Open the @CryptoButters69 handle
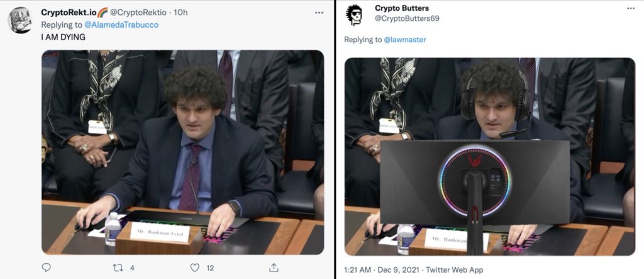Viewport: 644px width, 279px height. [x=407, y=18]
